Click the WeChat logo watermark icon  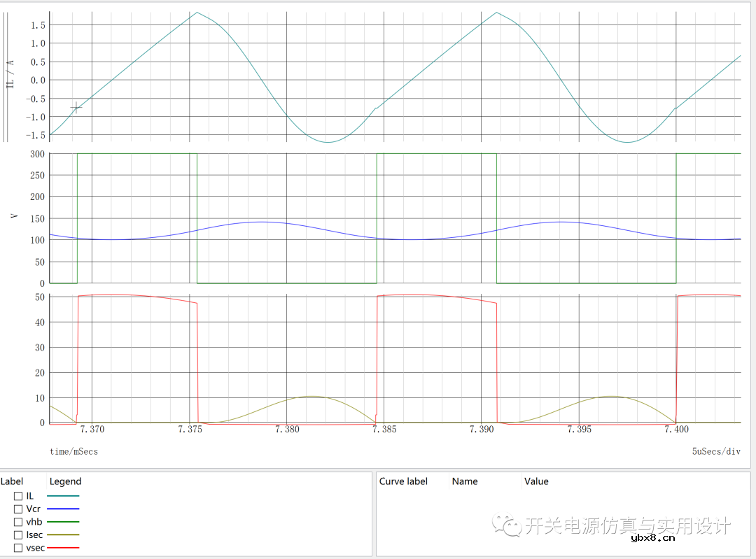pyautogui.click(x=505, y=525)
